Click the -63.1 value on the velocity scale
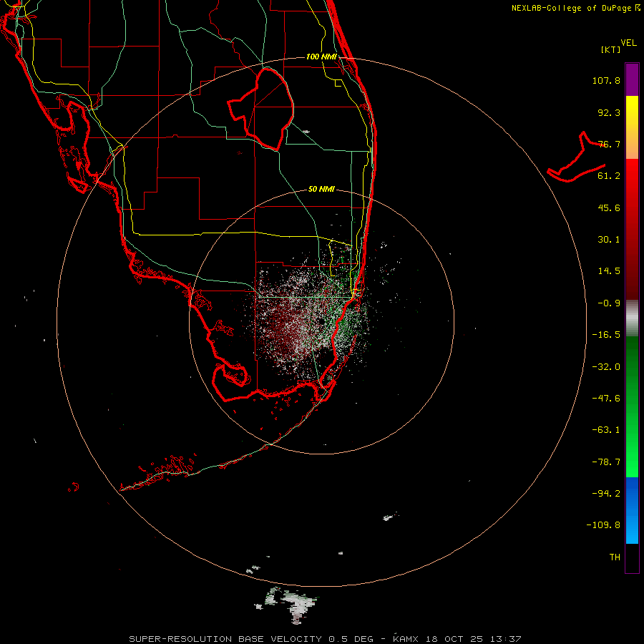 (x=606, y=430)
